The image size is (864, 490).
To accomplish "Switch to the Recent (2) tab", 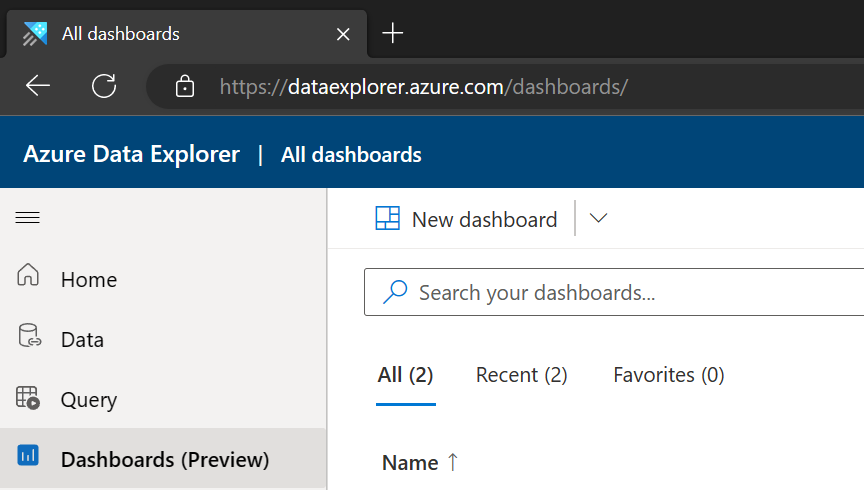I will click(521, 375).
